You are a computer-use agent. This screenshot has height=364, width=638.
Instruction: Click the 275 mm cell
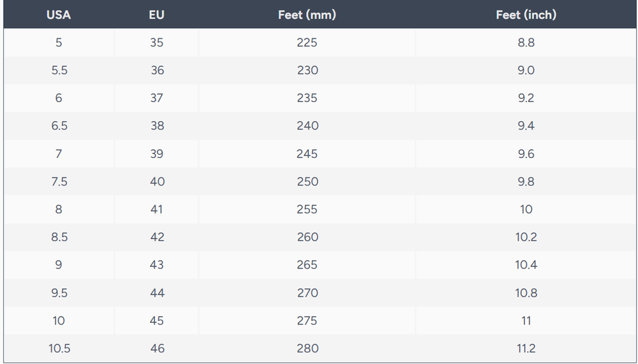pyautogui.click(x=307, y=321)
